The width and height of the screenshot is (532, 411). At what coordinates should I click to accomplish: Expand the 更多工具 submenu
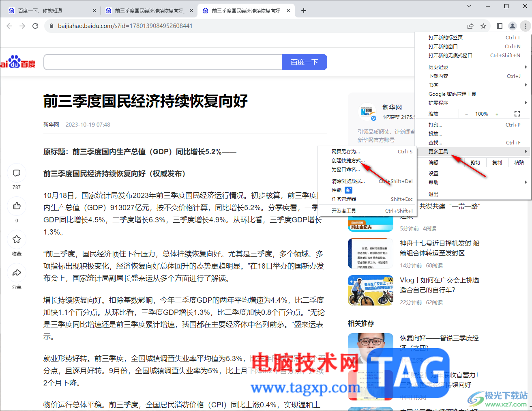[x=473, y=151]
